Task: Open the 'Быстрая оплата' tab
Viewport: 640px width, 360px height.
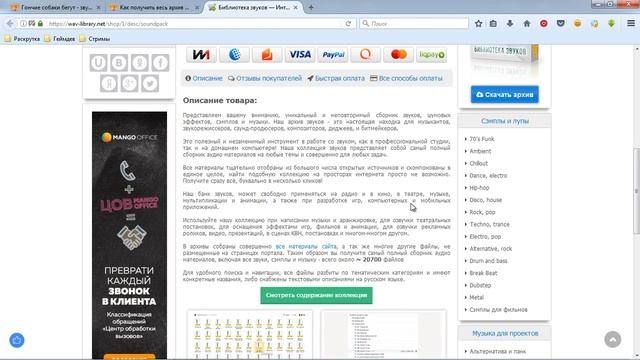Action: click(336, 78)
